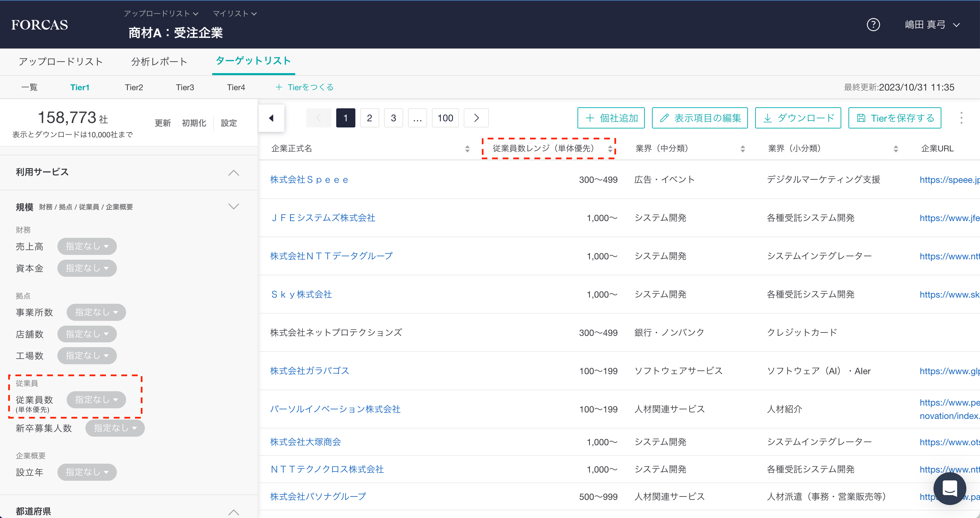The height and width of the screenshot is (518, 980).
Task: Go to page 100 in pagination
Action: coord(445,118)
